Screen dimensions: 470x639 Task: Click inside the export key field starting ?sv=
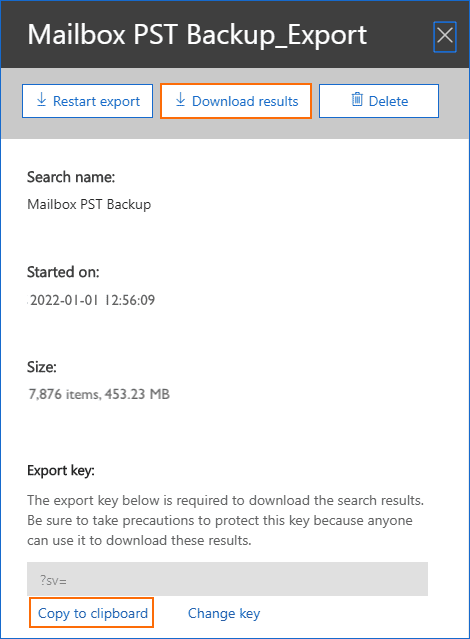point(227,579)
